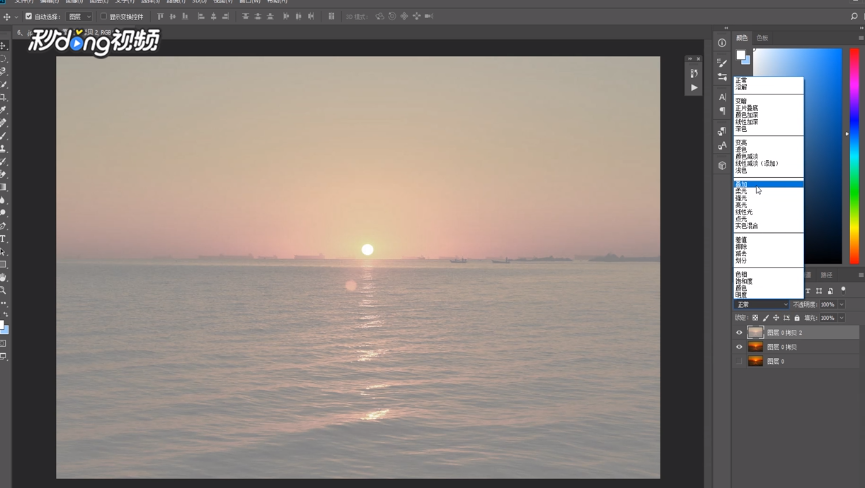The height and width of the screenshot is (488, 865).
Task: Show hidden layer 图层 0
Action: 739,361
